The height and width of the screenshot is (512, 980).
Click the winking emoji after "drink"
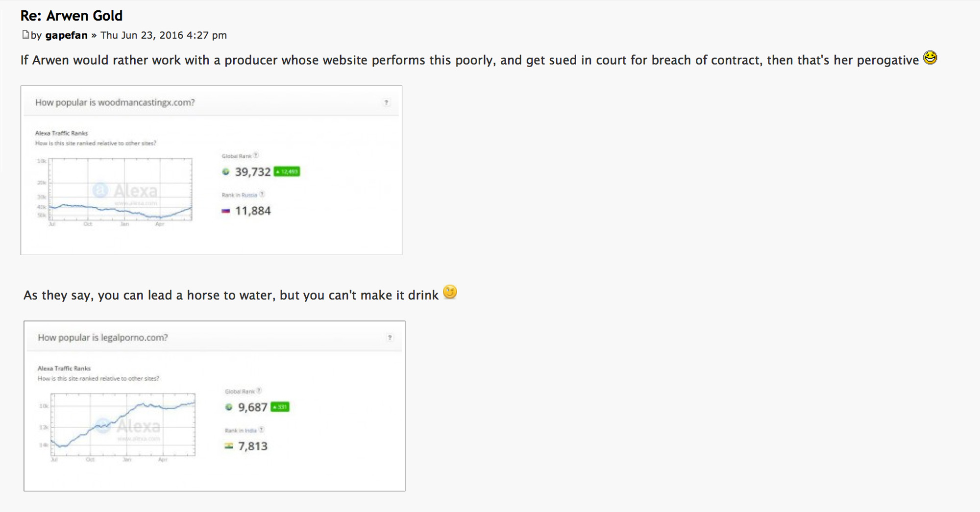coord(450,293)
